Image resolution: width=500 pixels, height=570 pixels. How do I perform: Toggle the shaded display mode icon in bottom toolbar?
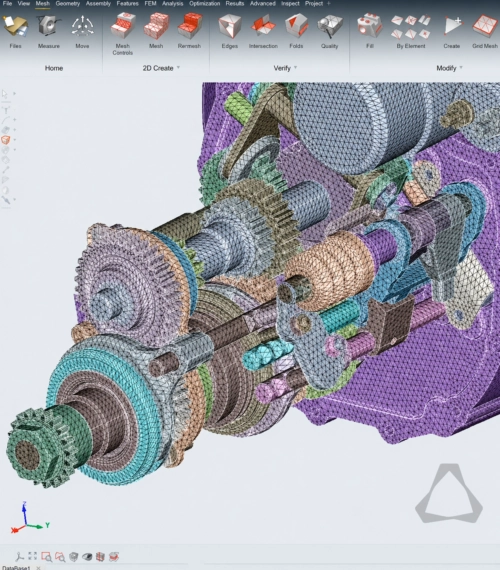87,557
